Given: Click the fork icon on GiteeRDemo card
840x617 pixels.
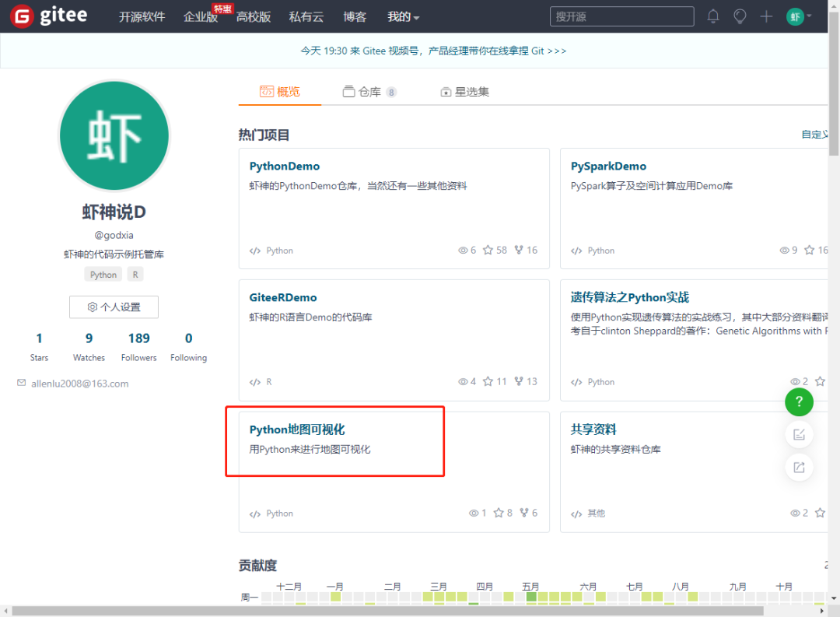Looking at the screenshot, I should click(x=519, y=382).
